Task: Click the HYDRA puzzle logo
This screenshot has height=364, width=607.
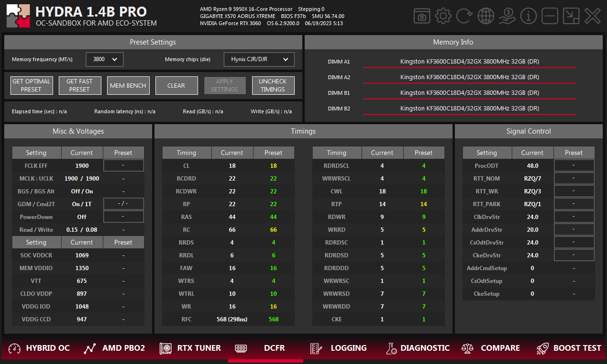Action: [18, 16]
